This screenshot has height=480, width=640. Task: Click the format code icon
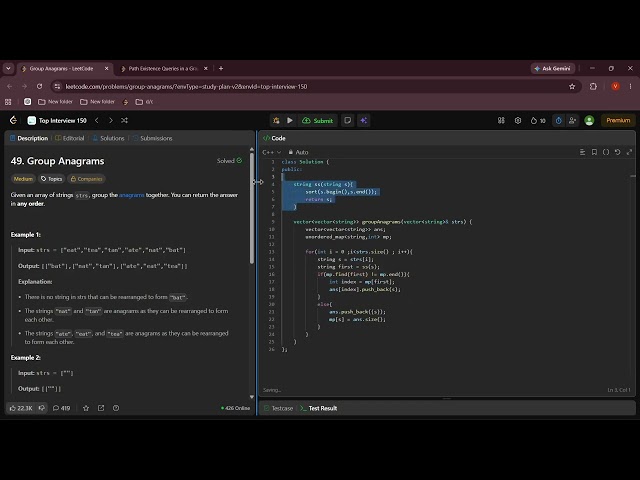coord(582,152)
